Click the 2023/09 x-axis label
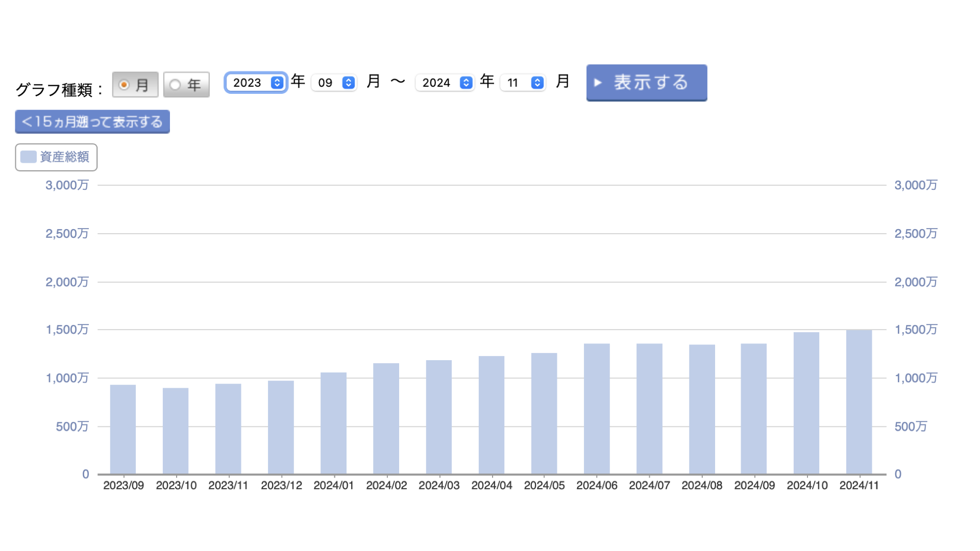Image resolution: width=980 pixels, height=551 pixels. tap(124, 486)
